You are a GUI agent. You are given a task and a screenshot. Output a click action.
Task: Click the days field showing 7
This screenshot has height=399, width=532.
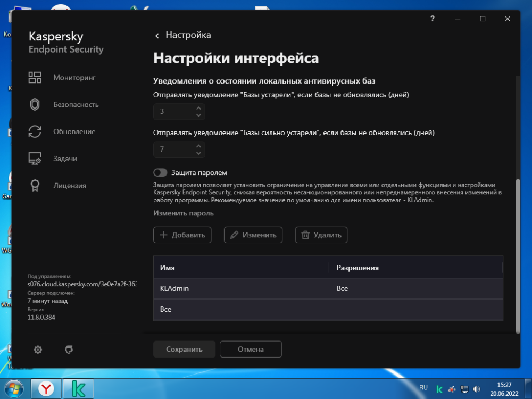[179, 149]
